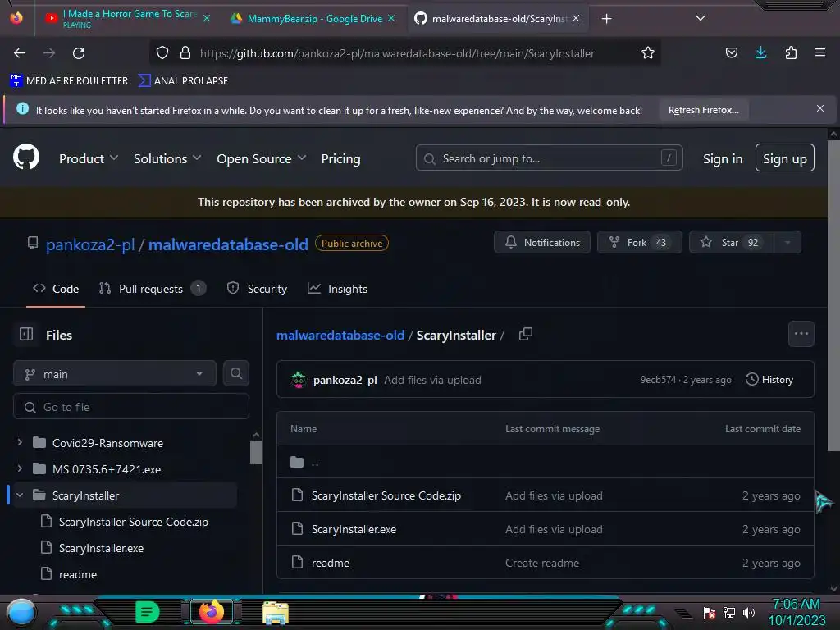
Task: List all tabs with the chevron
Action: tap(701, 18)
